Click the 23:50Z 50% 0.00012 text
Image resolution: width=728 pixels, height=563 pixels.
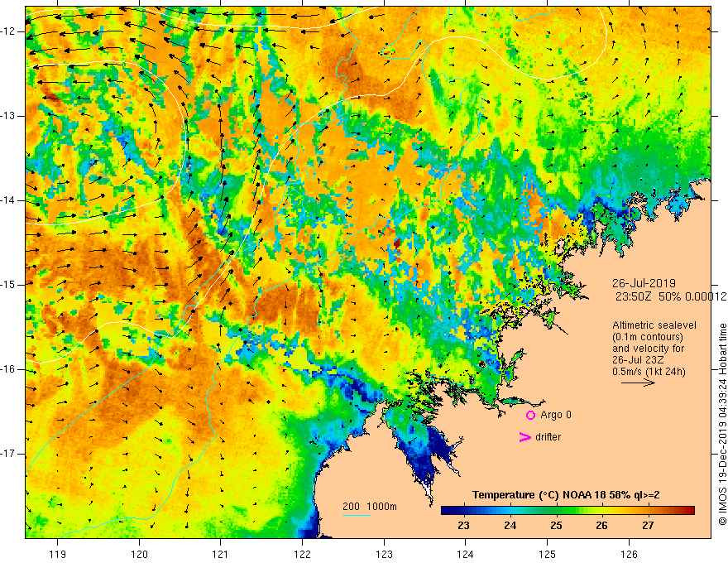[x=670, y=296]
